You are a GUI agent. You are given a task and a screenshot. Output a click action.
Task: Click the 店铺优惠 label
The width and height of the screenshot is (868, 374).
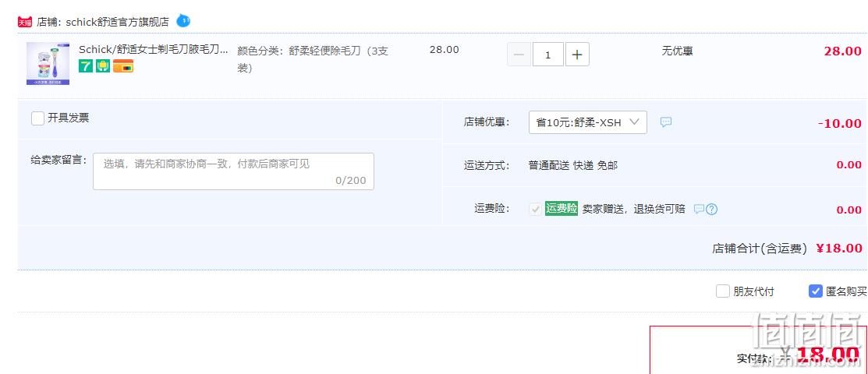[x=486, y=122]
